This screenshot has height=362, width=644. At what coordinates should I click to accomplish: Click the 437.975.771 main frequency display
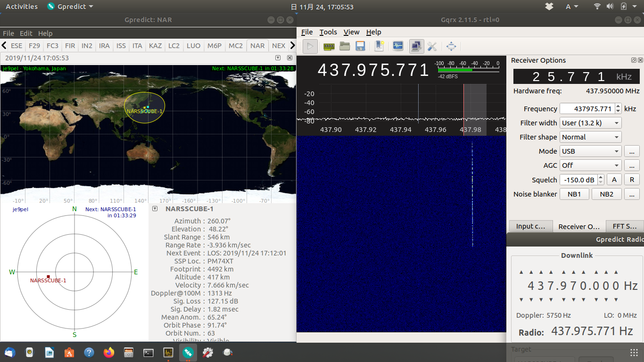point(373,70)
